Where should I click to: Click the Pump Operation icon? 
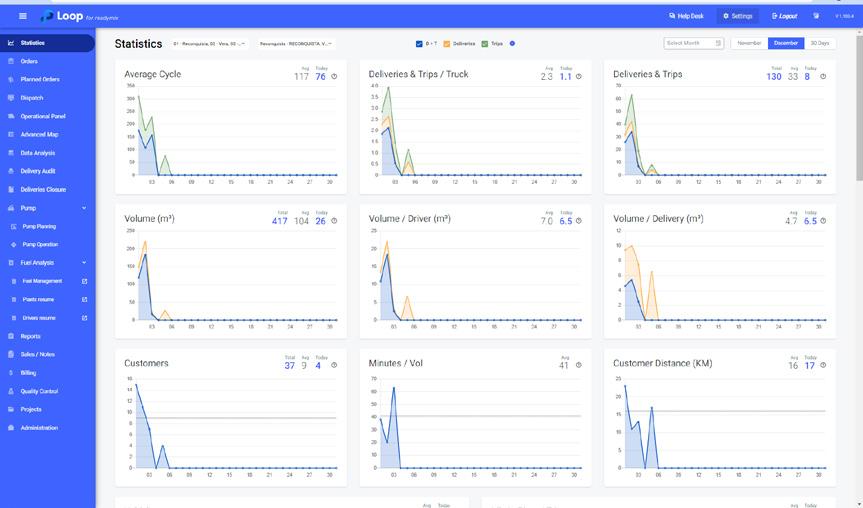[14, 244]
